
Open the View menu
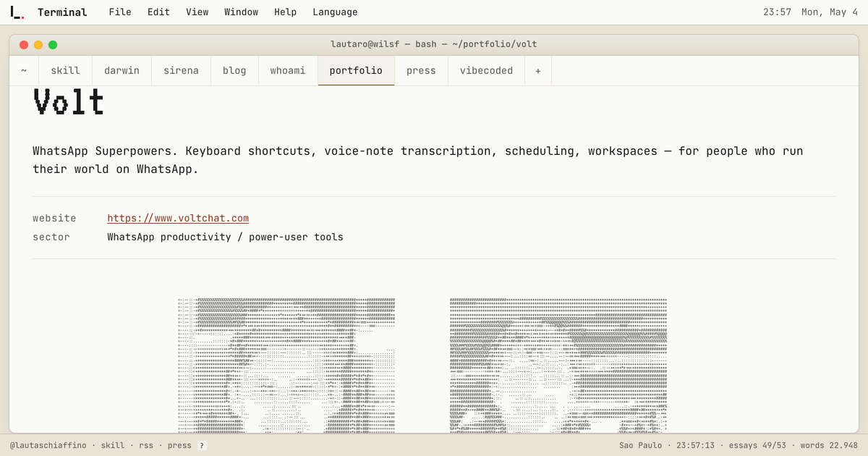click(197, 12)
